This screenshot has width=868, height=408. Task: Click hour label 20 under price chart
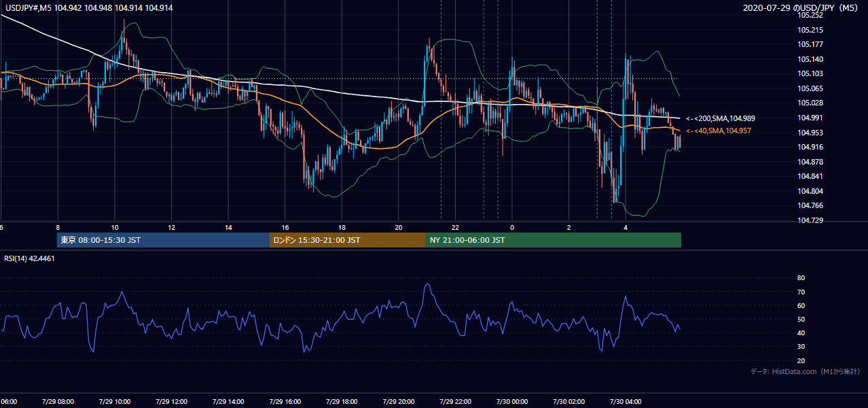pyautogui.click(x=398, y=227)
